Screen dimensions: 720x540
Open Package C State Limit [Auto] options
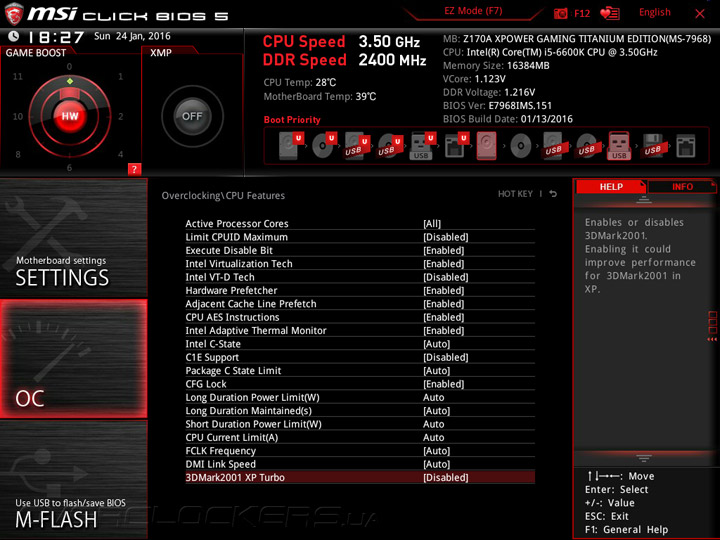[436, 370]
